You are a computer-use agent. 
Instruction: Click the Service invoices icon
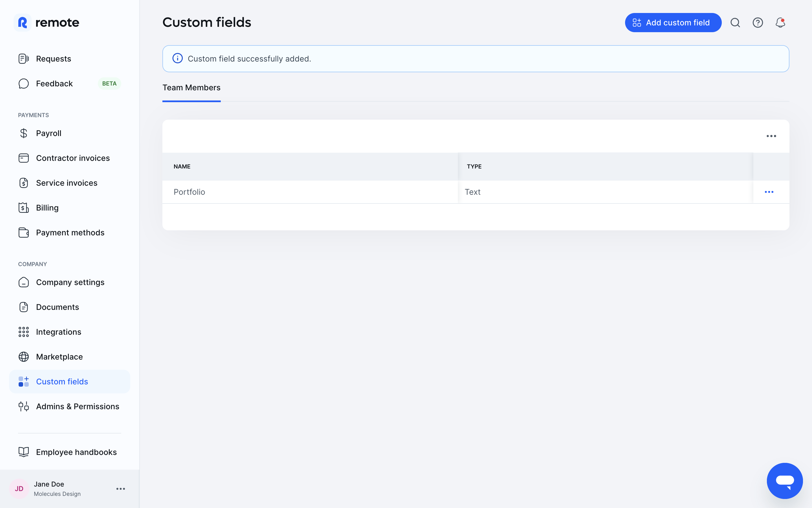click(23, 183)
